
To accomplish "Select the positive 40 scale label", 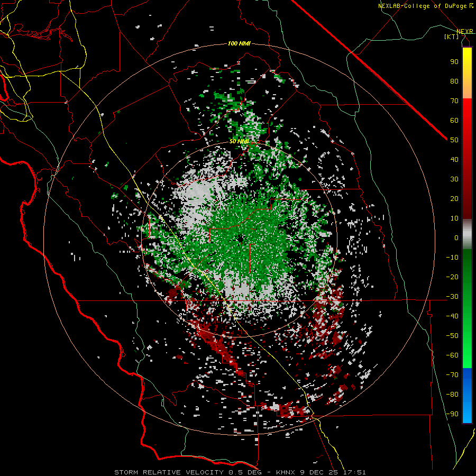I will tap(454, 159).
